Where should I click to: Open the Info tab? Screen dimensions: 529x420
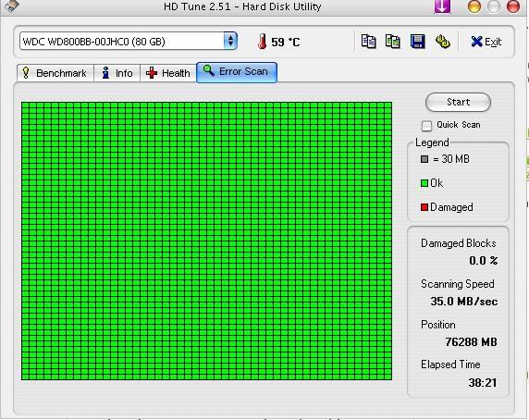(117, 73)
